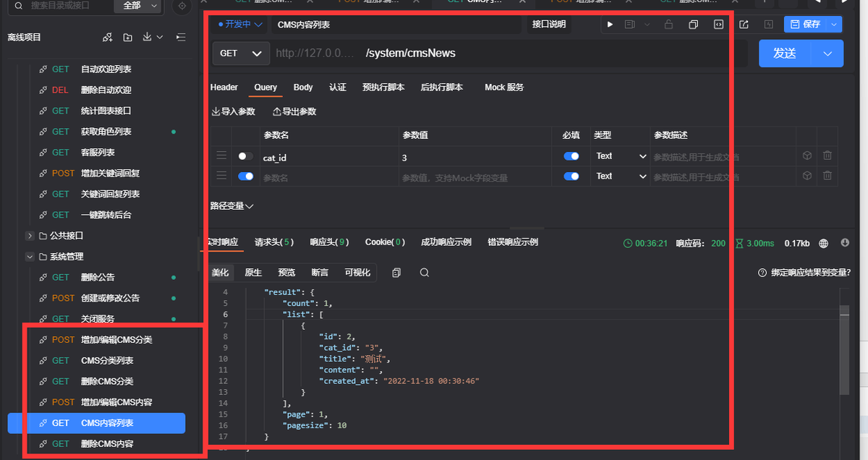Click 导入参数 import parameters
868x460 pixels.
pos(233,112)
